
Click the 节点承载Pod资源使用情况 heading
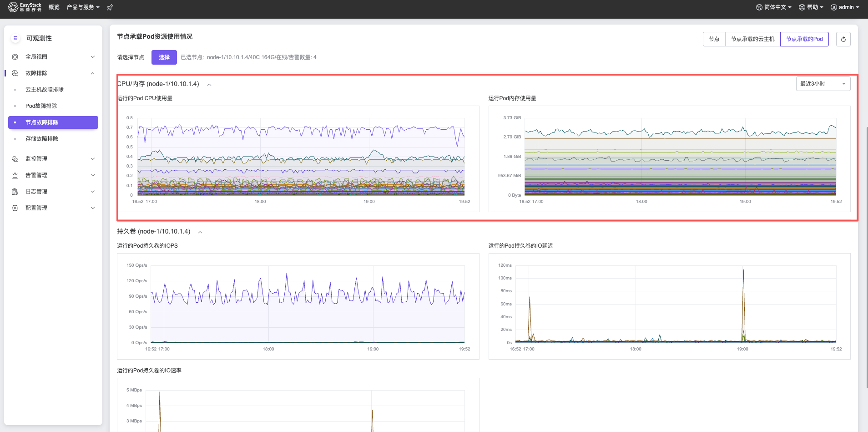[155, 36]
